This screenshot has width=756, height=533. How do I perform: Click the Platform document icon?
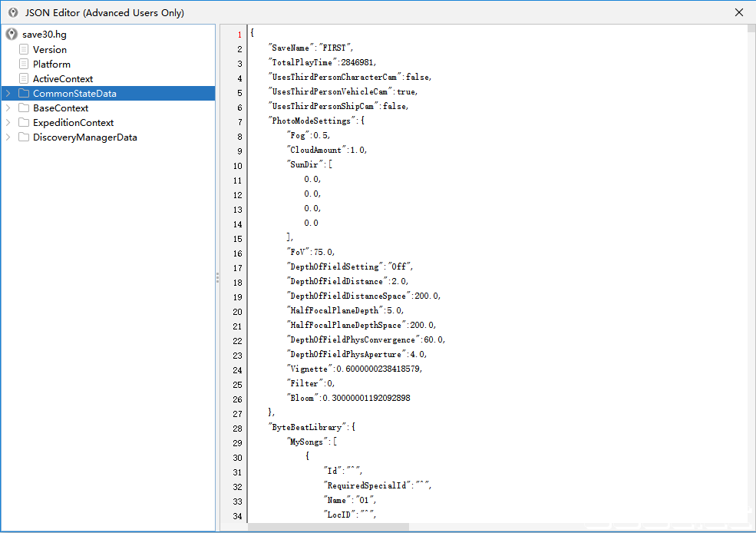(24, 64)
